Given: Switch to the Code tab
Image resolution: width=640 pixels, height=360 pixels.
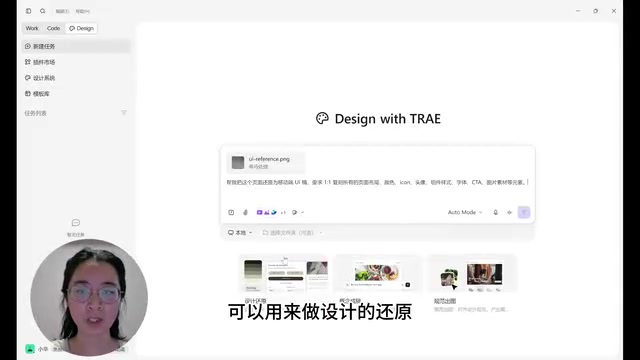Looking at the screenshot, I should 53,28.
